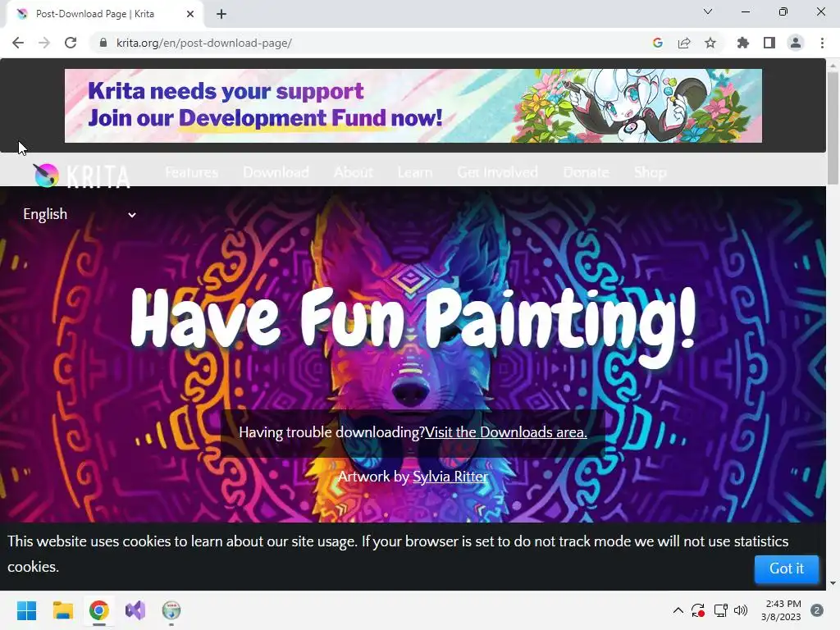The image size is (840, 630).
Task: Click the sync status tray icon
Action: click(x=697, y=610)
